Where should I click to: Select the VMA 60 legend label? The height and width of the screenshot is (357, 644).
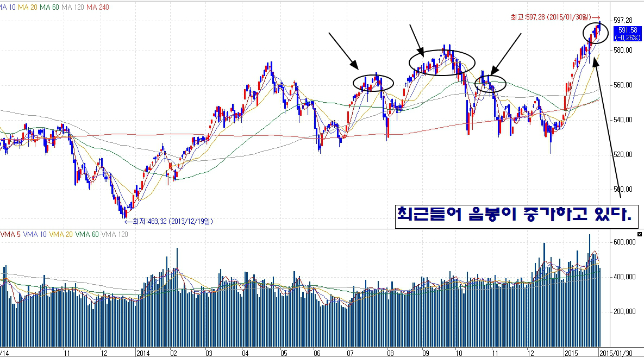coord(87,234)
